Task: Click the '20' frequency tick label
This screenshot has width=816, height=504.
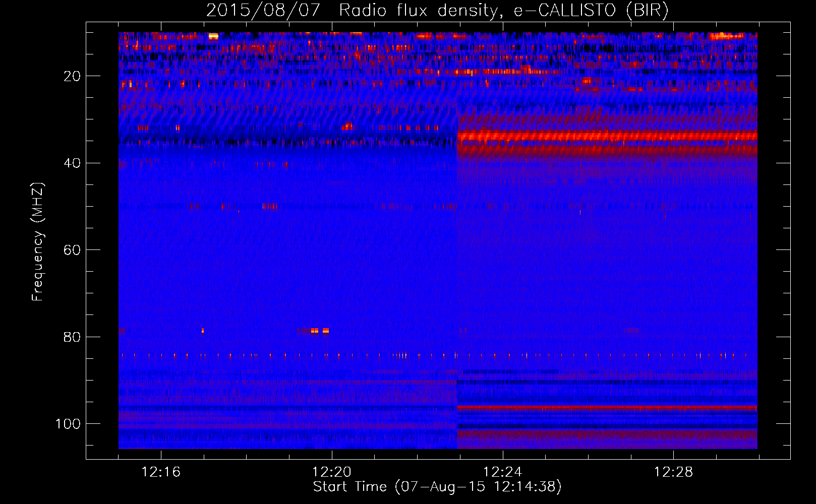Action: pos(72,77)
